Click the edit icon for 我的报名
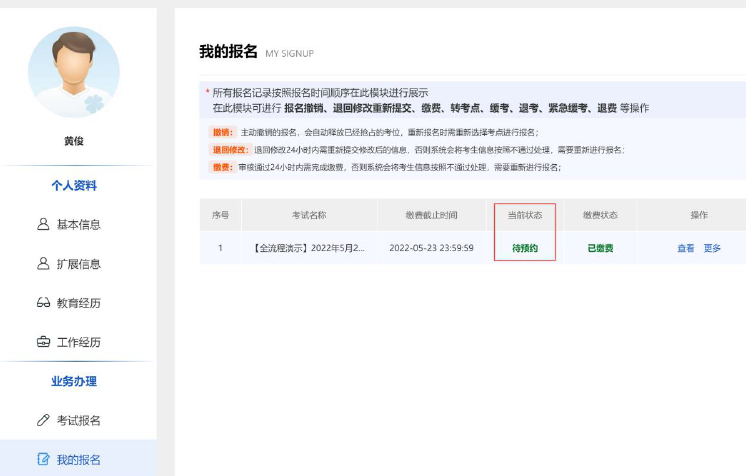This screenshot has height=476, width=746. tap(43, 459)
